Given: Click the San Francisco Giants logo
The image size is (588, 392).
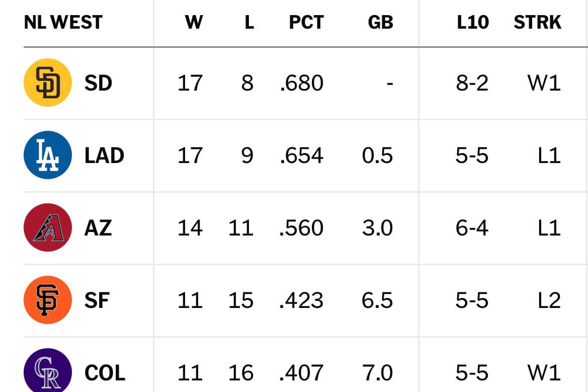Looking at the screenshot, I should [48, 300].
